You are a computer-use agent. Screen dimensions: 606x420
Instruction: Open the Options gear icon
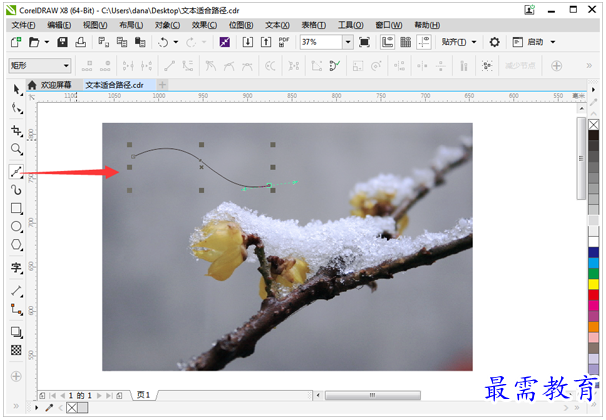494,42
